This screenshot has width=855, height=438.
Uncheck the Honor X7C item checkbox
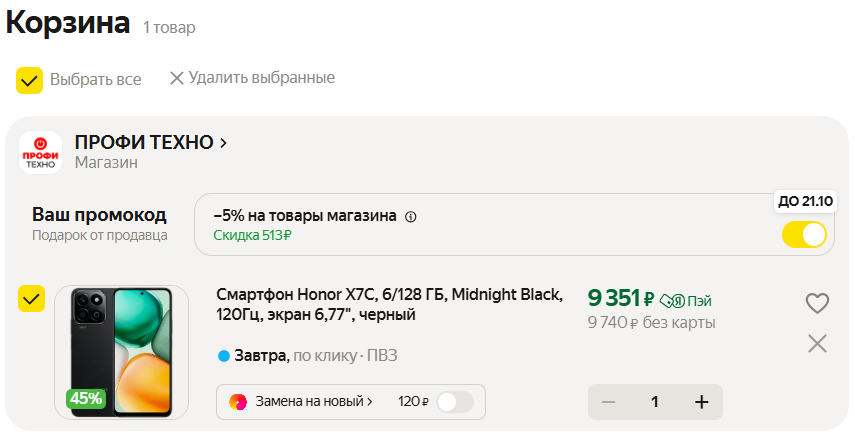point(32,298)
